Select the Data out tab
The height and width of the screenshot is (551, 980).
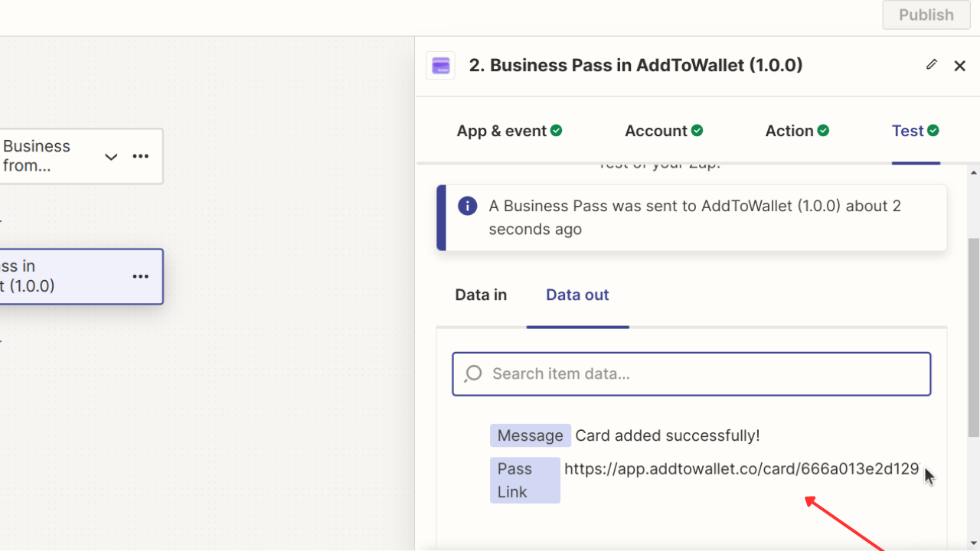(577, 295)
